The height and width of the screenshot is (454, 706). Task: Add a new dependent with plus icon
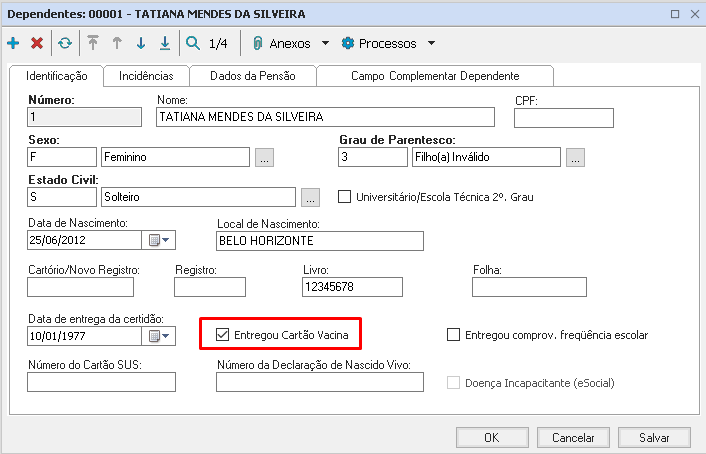tap(13, 43)
